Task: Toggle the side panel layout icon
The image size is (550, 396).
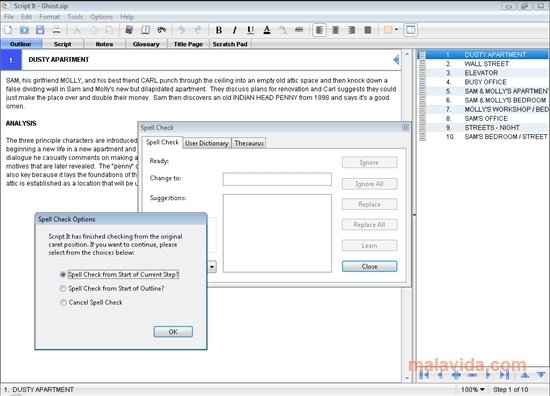Action: (x=410, y=30)
